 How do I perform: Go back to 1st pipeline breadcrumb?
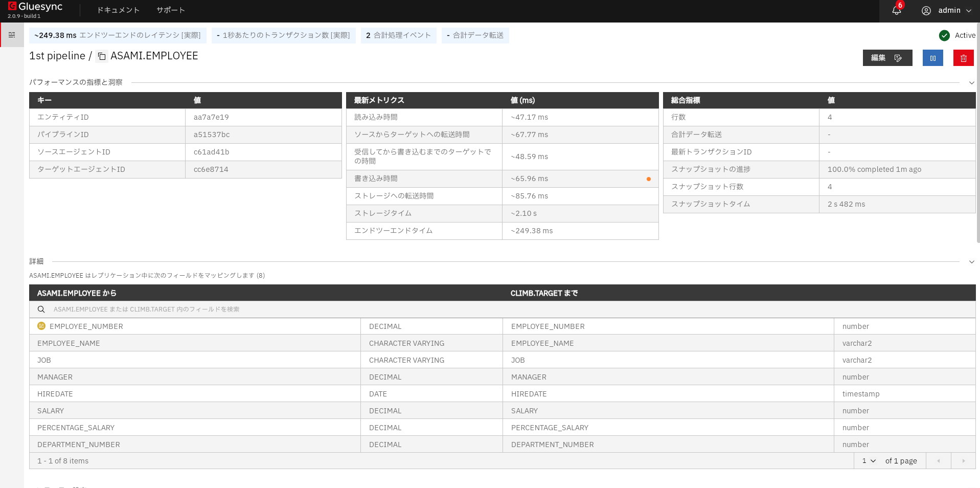click(x=57, y=56)
